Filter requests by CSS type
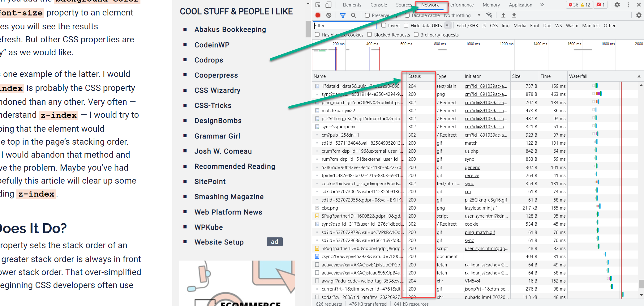Screen dimensions: 644x306 click(494, 26)
